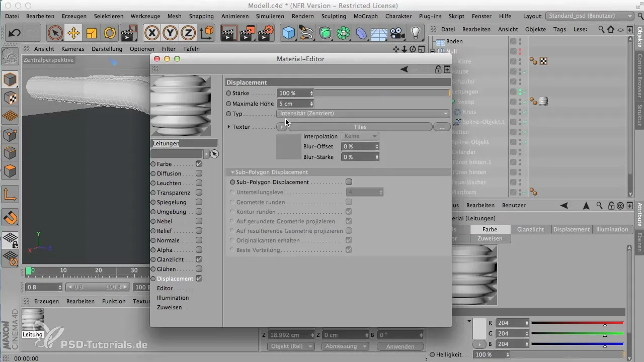The width and height of the screenshot is (644, 362).
Task: Toggle the material editor lock icon
Action: pyautogui.click(x=438, y=69)
